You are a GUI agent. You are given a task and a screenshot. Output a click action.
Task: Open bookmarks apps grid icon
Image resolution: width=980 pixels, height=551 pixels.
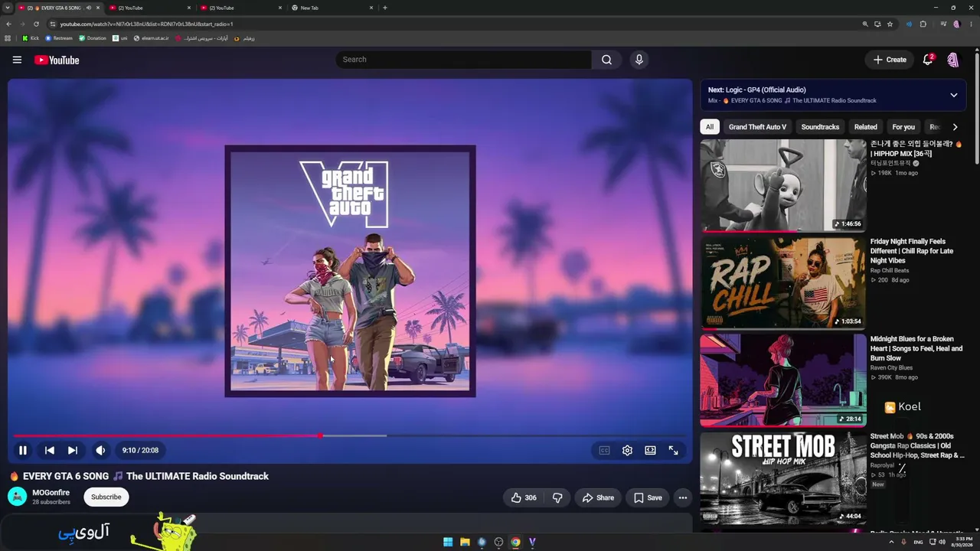point(8,38)
